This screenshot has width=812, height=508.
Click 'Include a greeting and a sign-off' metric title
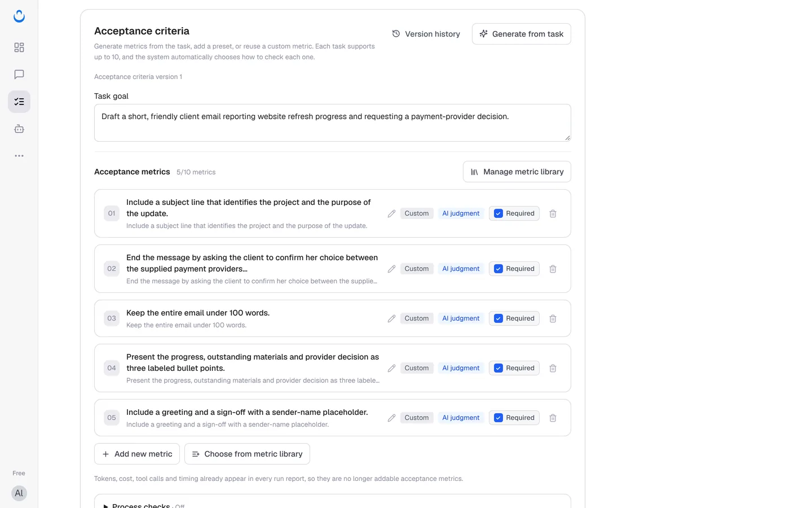247,412
